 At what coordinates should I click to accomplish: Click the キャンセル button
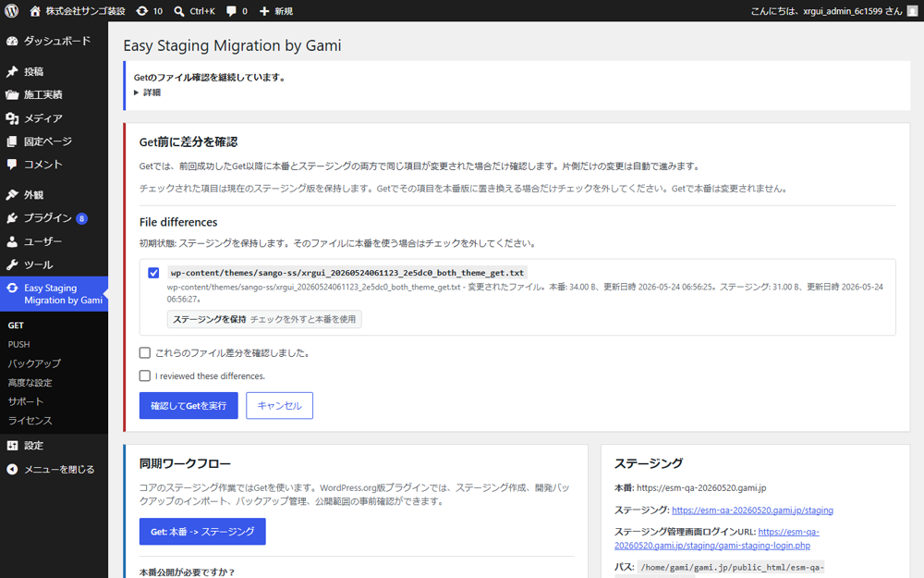[x=279, y=406]
